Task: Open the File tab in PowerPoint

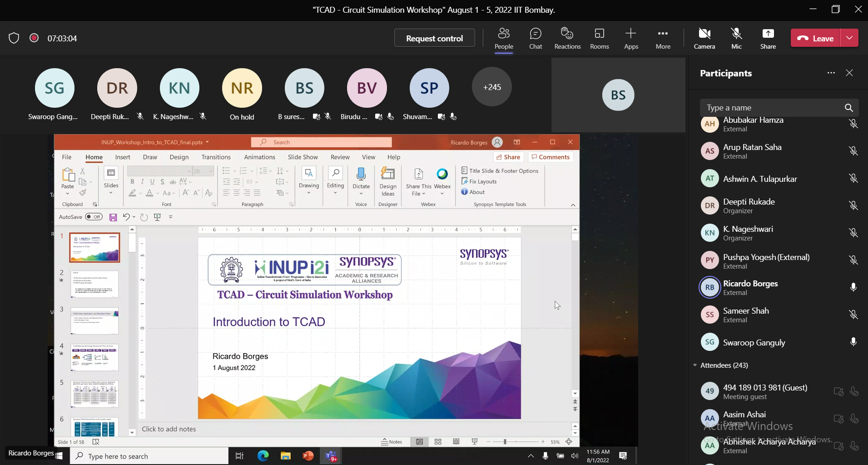Action: click(x=67, y=157)
